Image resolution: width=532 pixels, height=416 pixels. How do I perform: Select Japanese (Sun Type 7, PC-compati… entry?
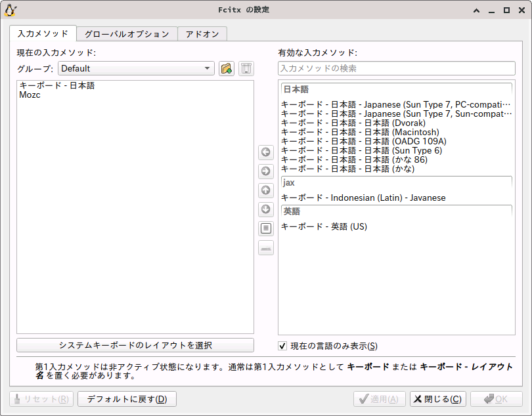pyautogui.click(x=396, y=104)
